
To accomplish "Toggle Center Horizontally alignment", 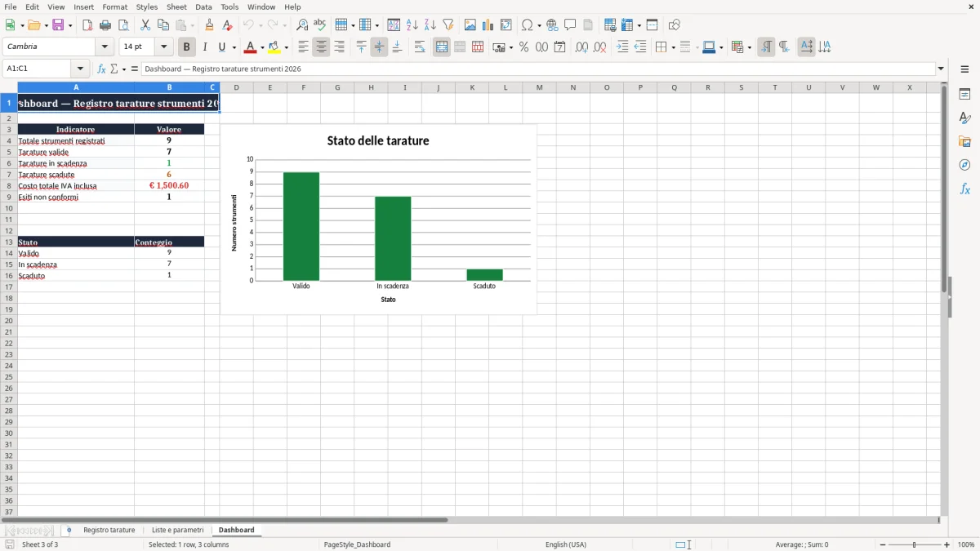I will pos(321,47).
